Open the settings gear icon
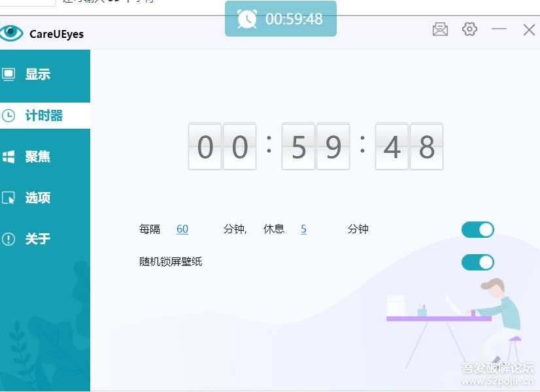 click(x=469, y=29)
